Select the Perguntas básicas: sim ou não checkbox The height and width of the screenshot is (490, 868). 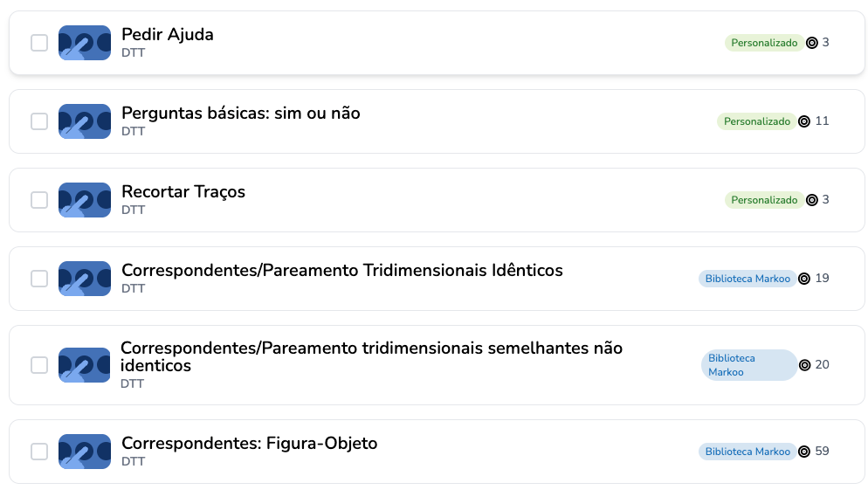point(39,121)
